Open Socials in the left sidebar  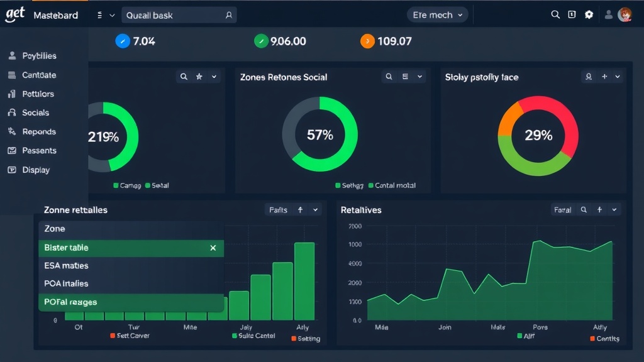point(35,112)
